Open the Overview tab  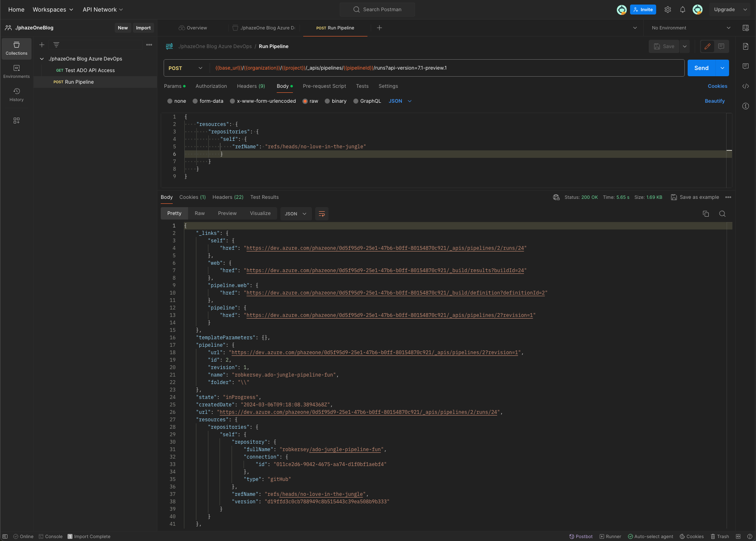(x=193, y=28)
